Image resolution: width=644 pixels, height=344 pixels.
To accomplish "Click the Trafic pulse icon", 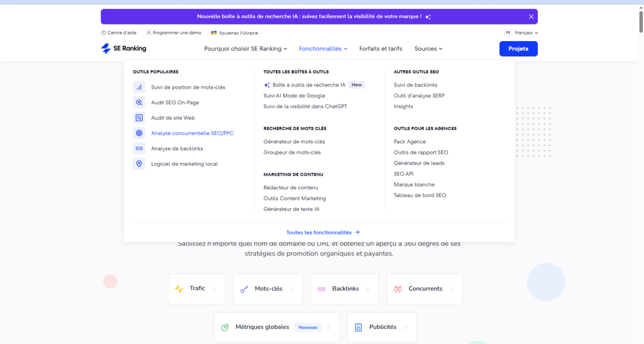I will [x=179, y=289].
